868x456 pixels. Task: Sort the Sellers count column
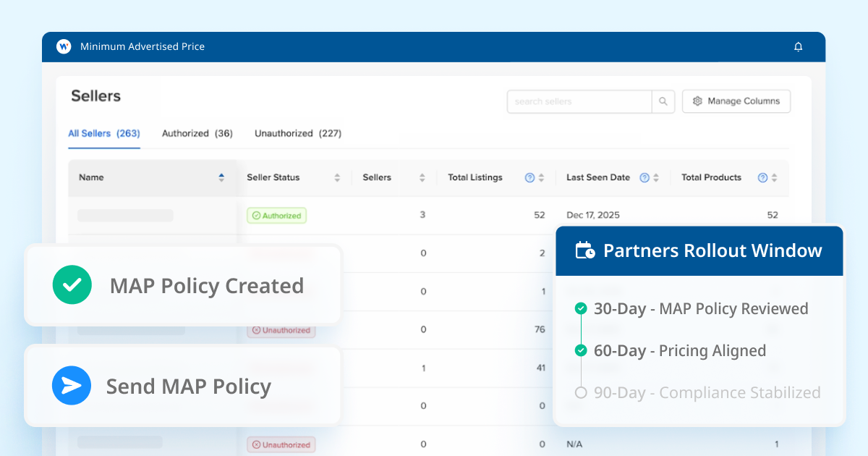point(422,178)
